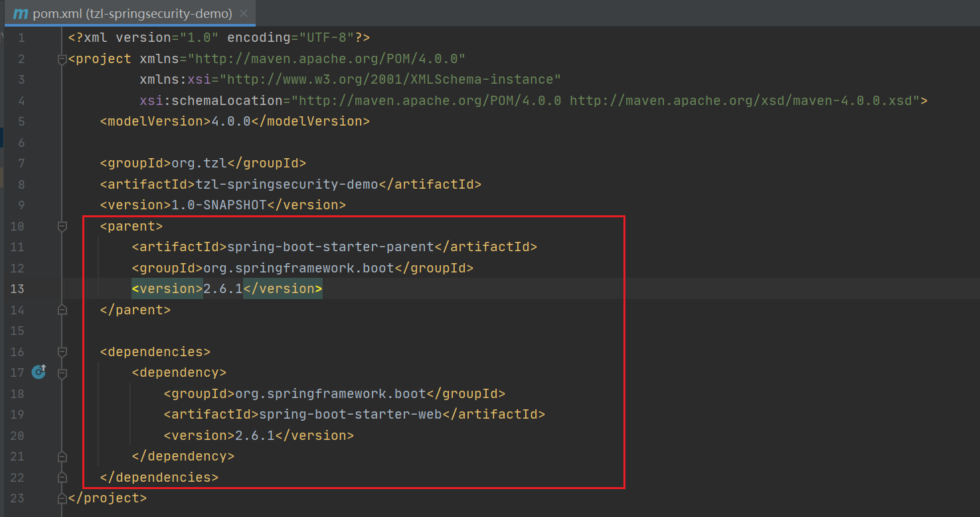Click the spring-boot-starter-parent artifactId text
The image size is (980, 517).
coord(330,247)
